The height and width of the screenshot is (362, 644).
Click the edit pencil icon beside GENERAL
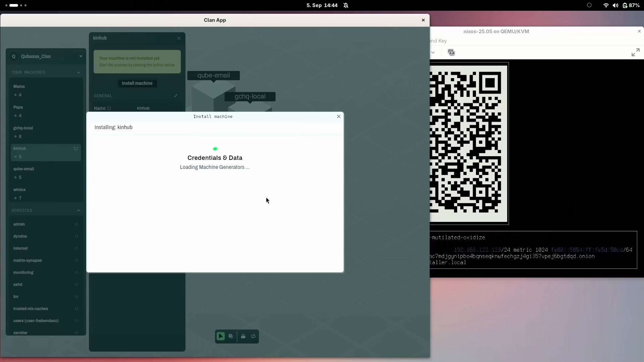(175, 96)
